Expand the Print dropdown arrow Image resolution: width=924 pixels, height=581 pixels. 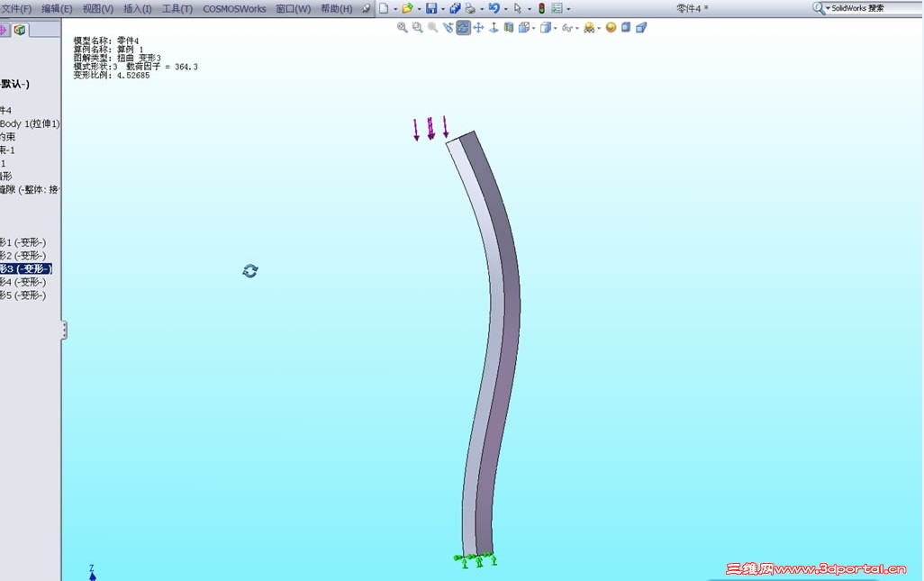point(482,9)
